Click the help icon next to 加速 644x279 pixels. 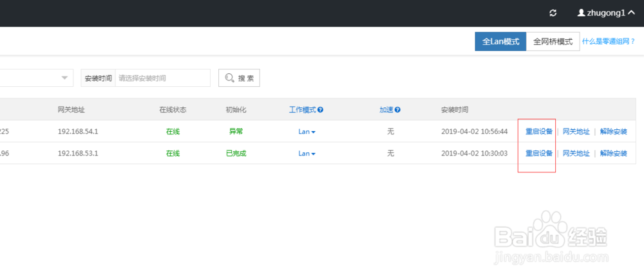point(397,110)
